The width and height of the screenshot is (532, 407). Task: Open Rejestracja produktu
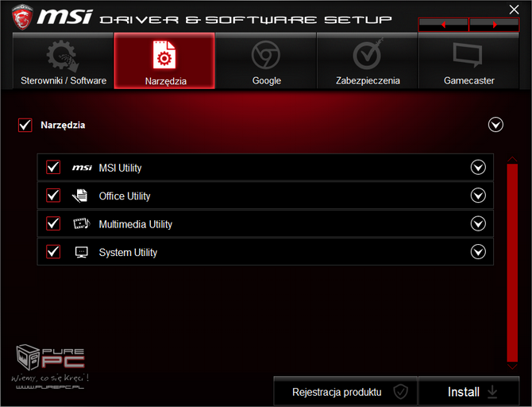[x=345, y=391]
